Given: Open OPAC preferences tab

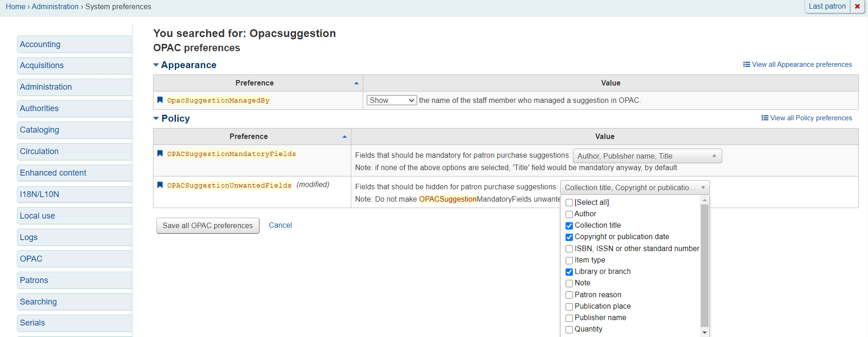Looking at the screenshot, I should [74, 259].
